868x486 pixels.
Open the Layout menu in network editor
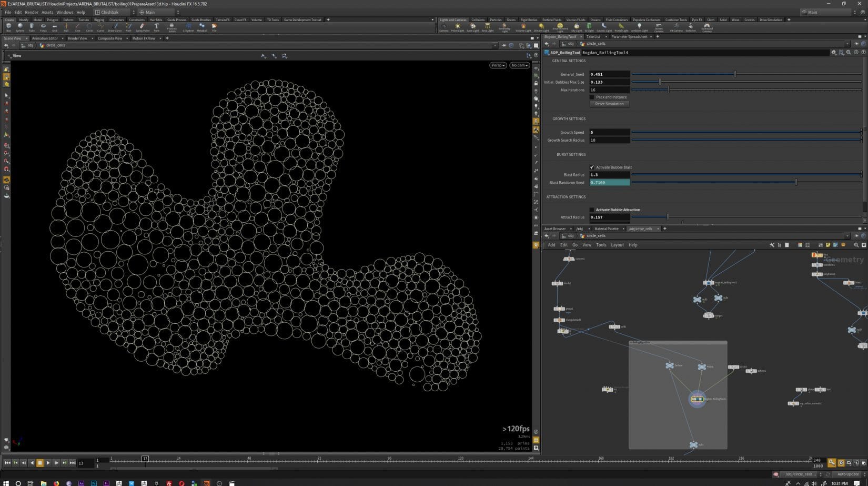[x=617, y=245]
